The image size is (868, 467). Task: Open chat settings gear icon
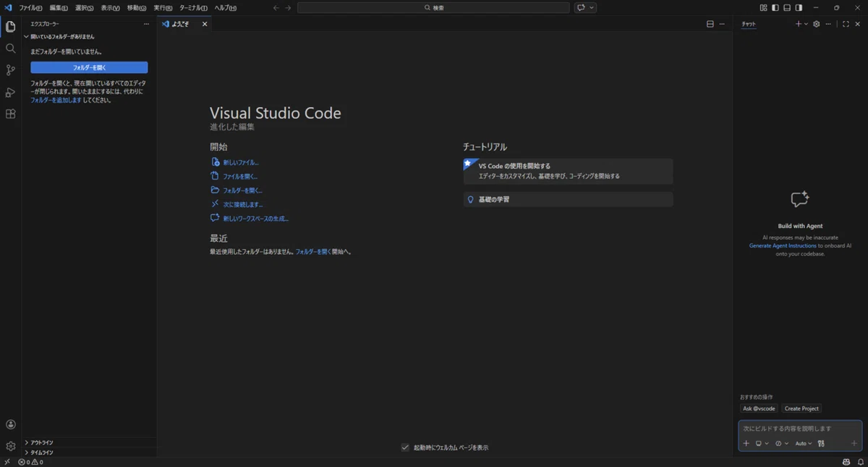coord(817,24)
